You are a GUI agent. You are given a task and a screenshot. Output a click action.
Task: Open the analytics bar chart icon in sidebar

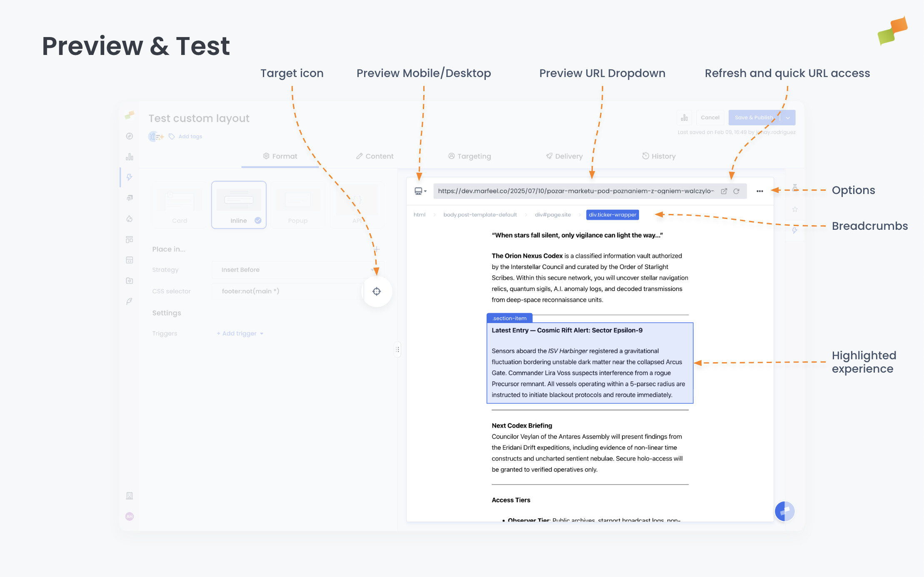[130, 157]
